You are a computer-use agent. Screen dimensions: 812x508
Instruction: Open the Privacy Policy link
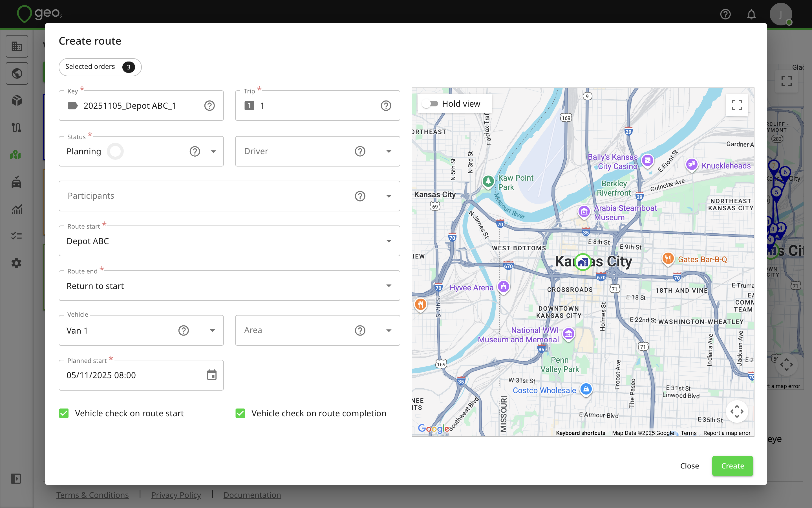[176, 495]
